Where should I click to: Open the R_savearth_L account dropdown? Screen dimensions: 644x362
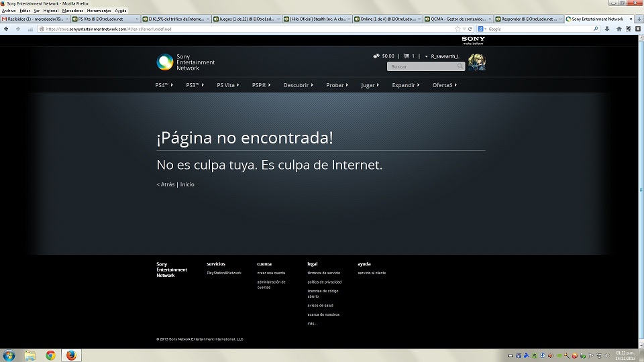pos(442,56)
